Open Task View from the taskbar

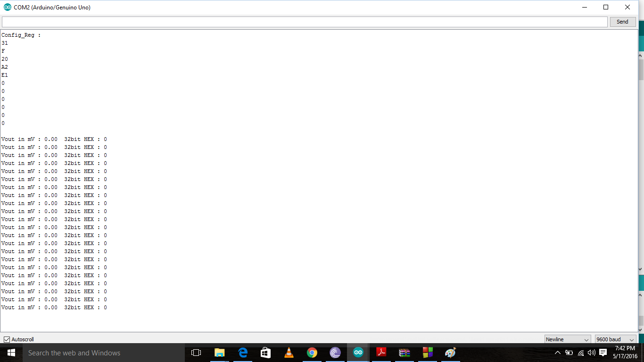pyautogui.click(x=196, y=353)
